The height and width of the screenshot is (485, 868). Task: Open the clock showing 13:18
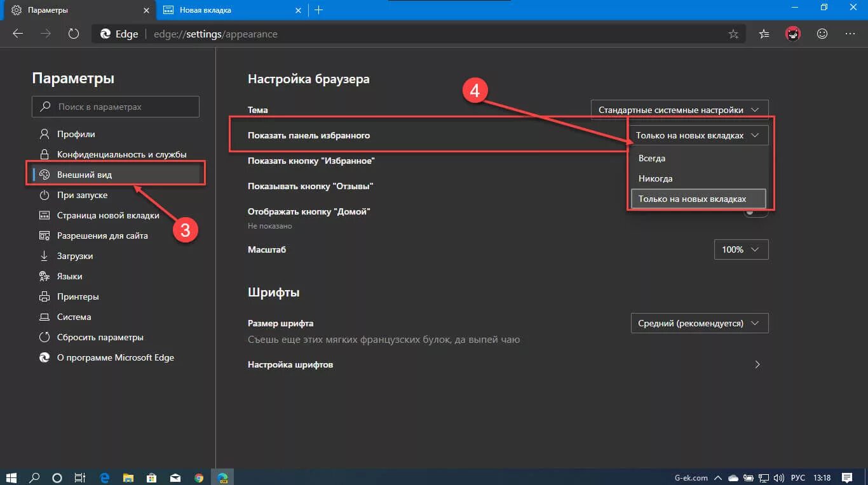tap(822, 477)
